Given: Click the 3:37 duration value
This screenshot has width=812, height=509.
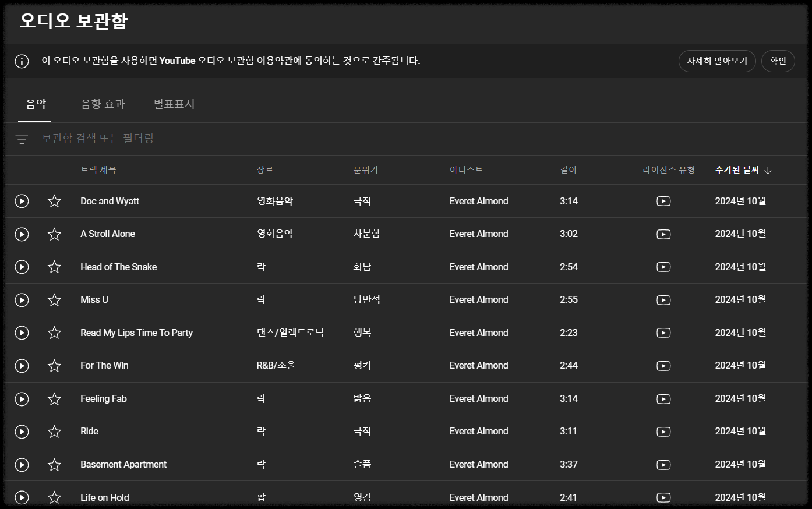Looking at the screenshot, I should [569, 465].
